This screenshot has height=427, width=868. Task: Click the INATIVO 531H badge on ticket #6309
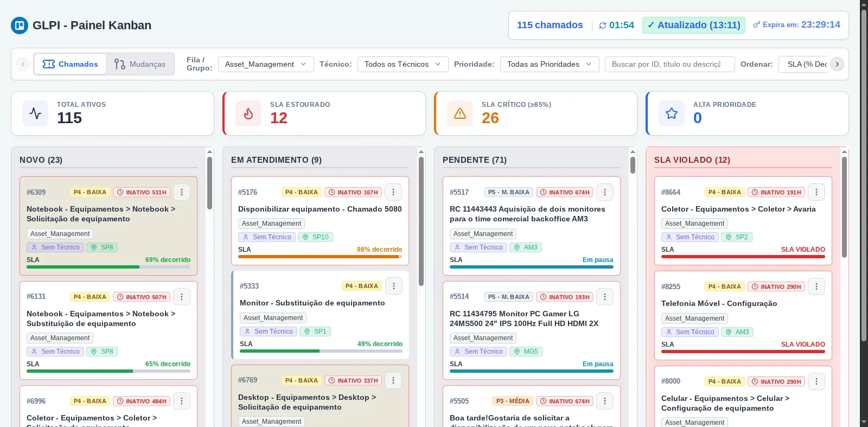[142, 192]
